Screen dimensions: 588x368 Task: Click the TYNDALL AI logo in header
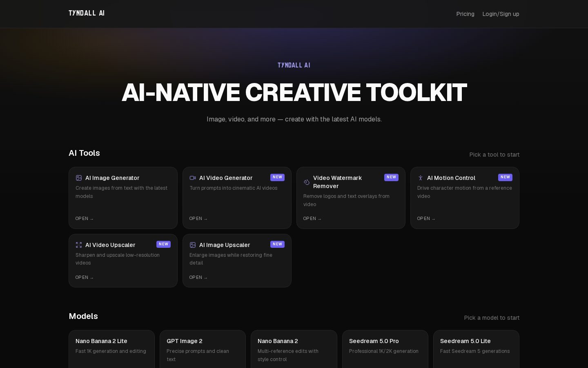pyautogui.click(x=87, y=13)
